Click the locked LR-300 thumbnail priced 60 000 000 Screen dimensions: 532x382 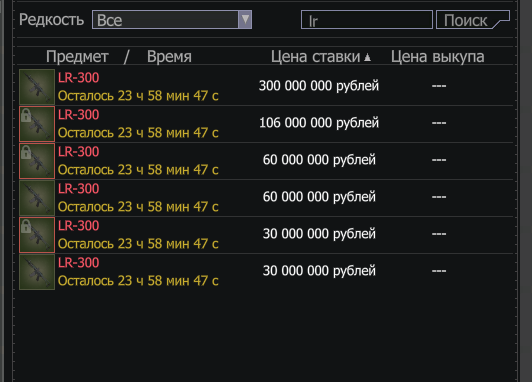[x=37, y=161]
